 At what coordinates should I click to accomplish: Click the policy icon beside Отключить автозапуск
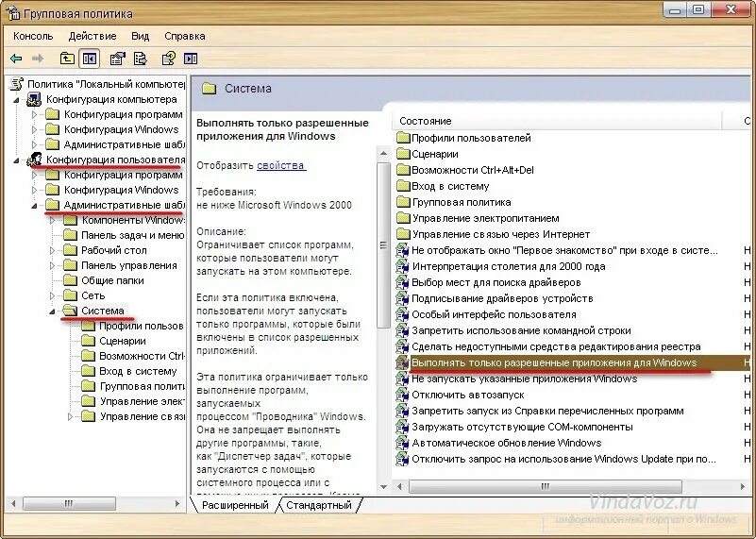402,395
